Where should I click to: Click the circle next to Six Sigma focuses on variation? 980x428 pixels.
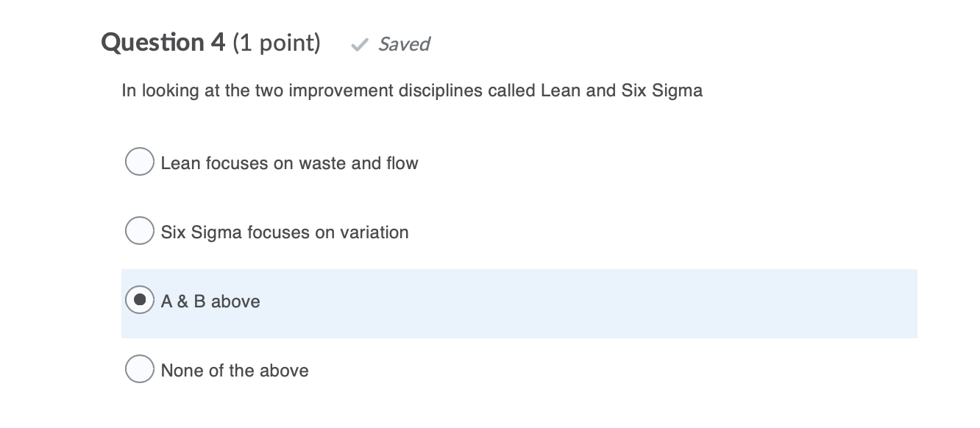pyautogui.click(x=139, y=230)
